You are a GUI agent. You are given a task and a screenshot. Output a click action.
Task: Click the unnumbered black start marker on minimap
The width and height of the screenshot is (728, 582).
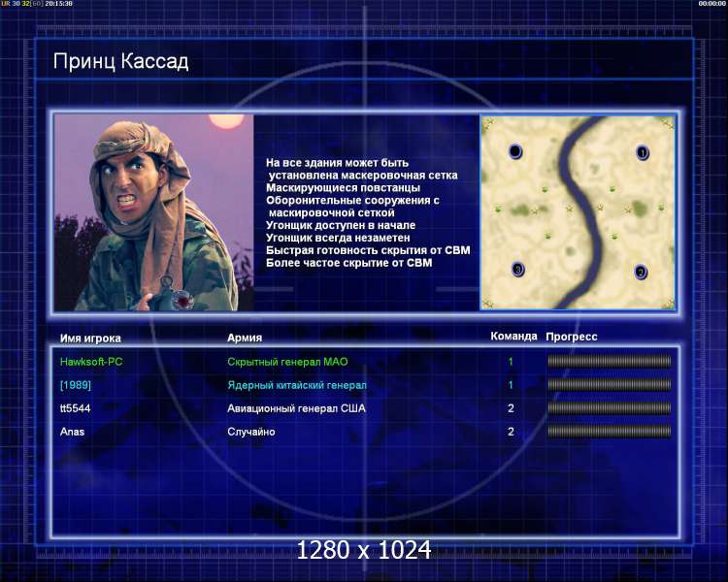tap(515, 151)
